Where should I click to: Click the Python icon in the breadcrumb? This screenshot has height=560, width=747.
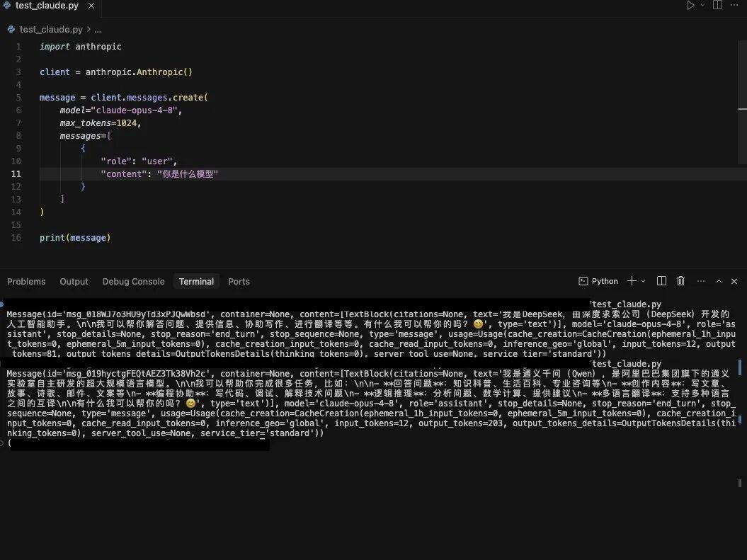click(11, 30)
